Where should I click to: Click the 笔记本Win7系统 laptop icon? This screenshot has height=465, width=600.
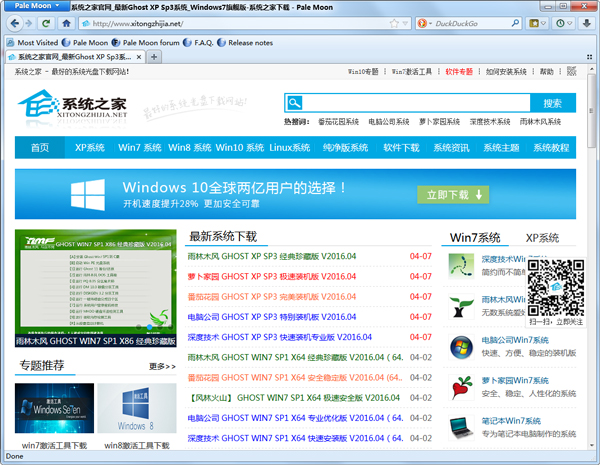point(461,428)
